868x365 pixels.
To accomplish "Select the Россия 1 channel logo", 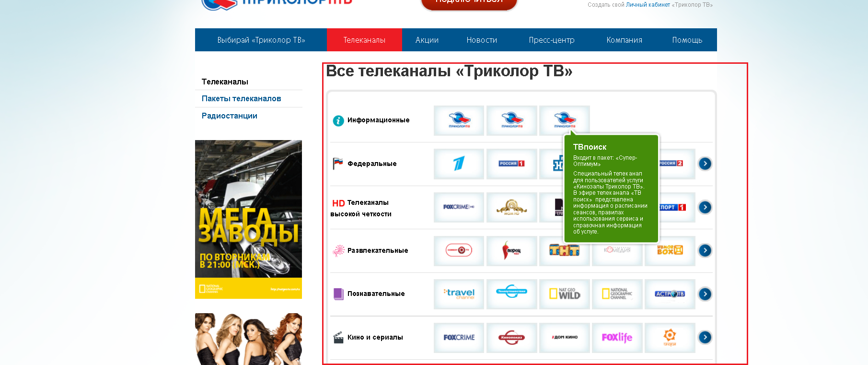I will point(511,164).
